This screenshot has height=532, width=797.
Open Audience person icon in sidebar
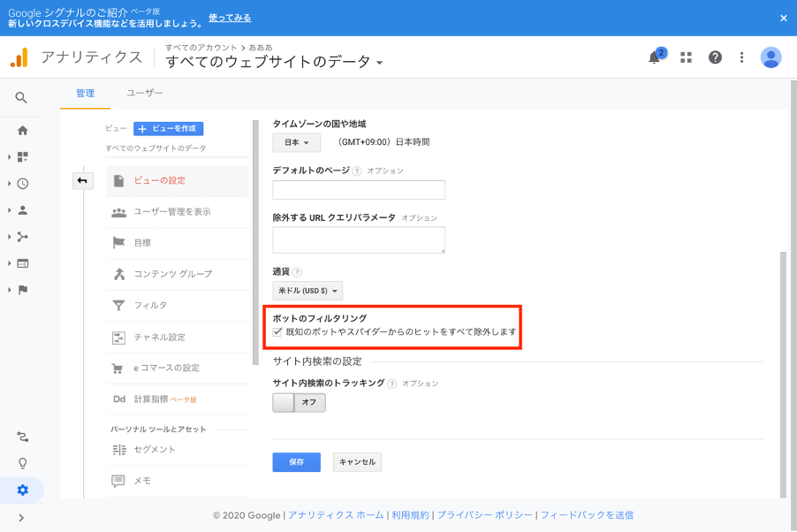click(x=22, y=210)
